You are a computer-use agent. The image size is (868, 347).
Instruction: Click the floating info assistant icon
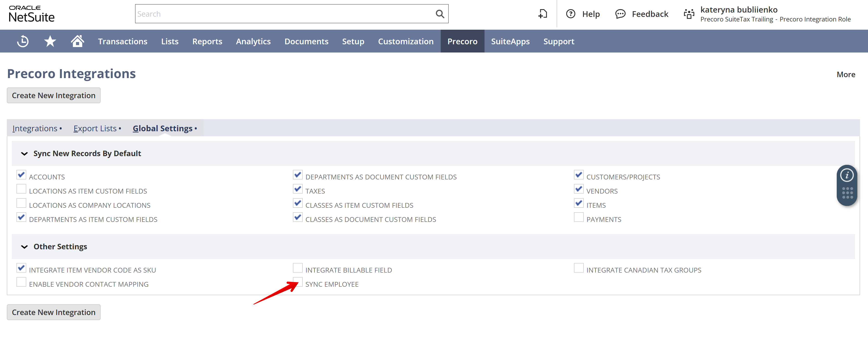click(846, 175)
